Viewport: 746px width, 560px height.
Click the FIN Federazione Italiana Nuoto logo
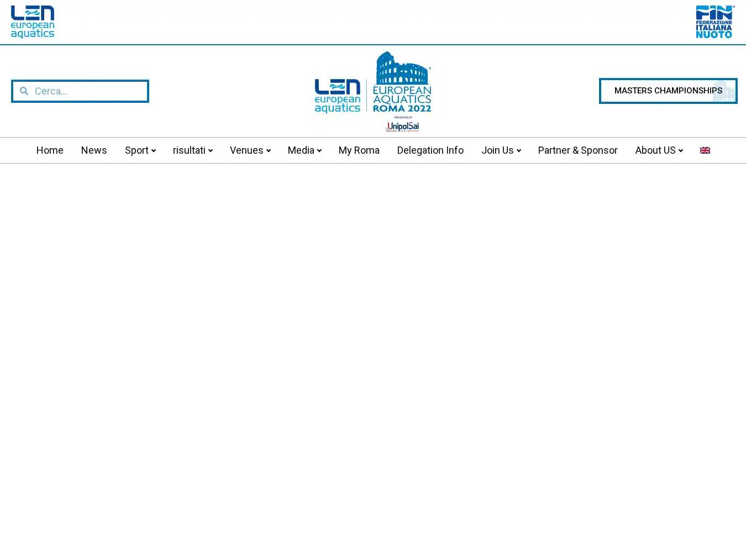pyautogui.click(x=715, y=22)
